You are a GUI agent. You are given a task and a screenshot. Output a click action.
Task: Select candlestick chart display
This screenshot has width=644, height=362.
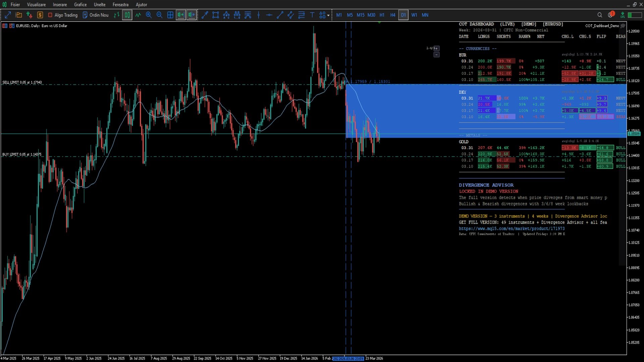click(x=127, y=15)
